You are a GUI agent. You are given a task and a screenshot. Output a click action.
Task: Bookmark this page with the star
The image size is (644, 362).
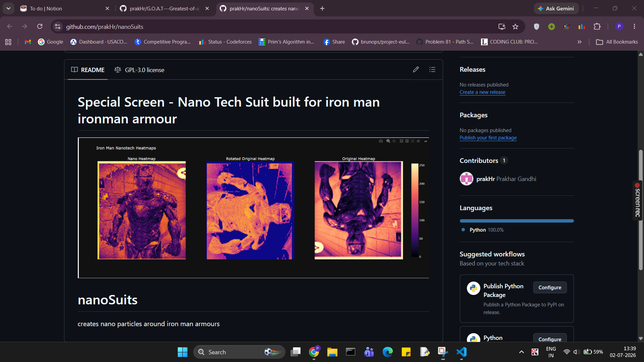coord(516,26)
